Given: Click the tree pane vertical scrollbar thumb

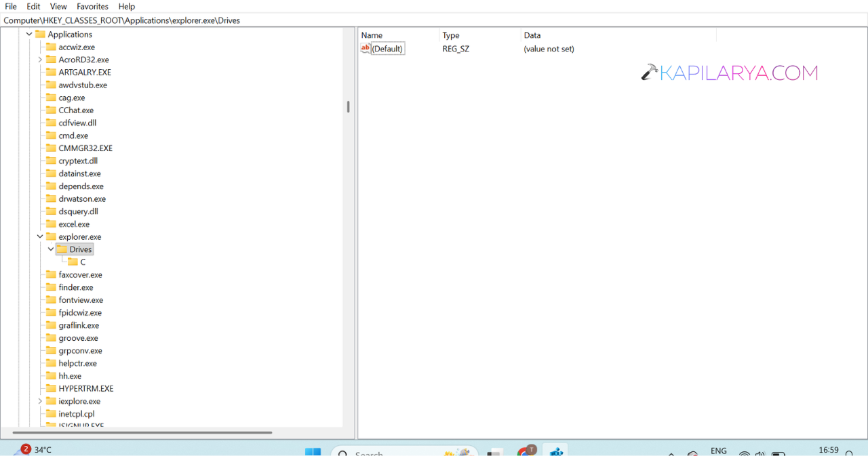Looking at the screenshot, I should 348,106.
